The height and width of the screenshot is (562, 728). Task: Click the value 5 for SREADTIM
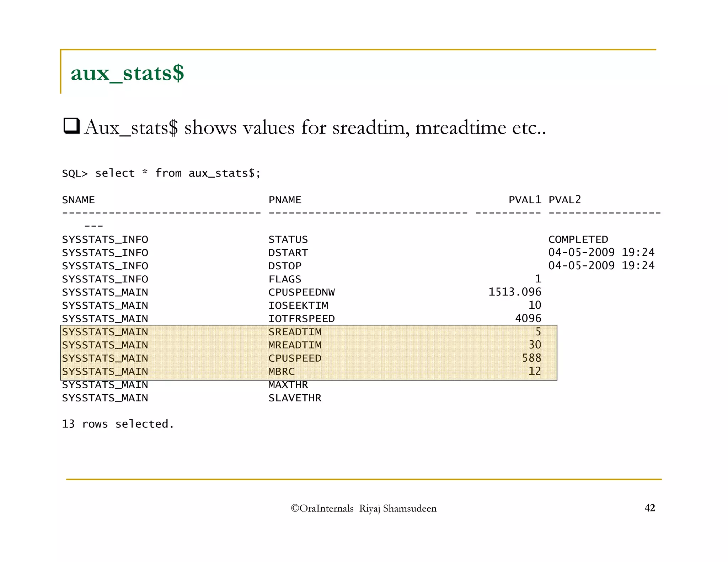(538, 332)
